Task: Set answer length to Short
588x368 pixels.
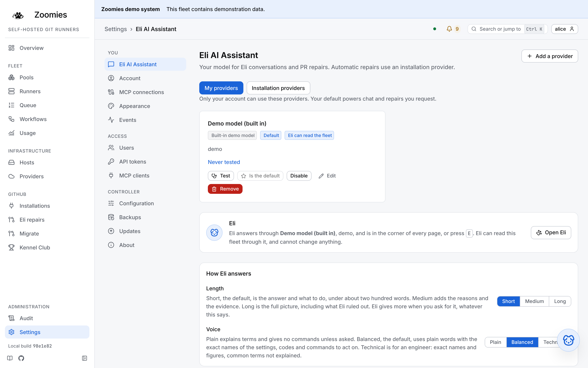Action: tap(508, 301)
